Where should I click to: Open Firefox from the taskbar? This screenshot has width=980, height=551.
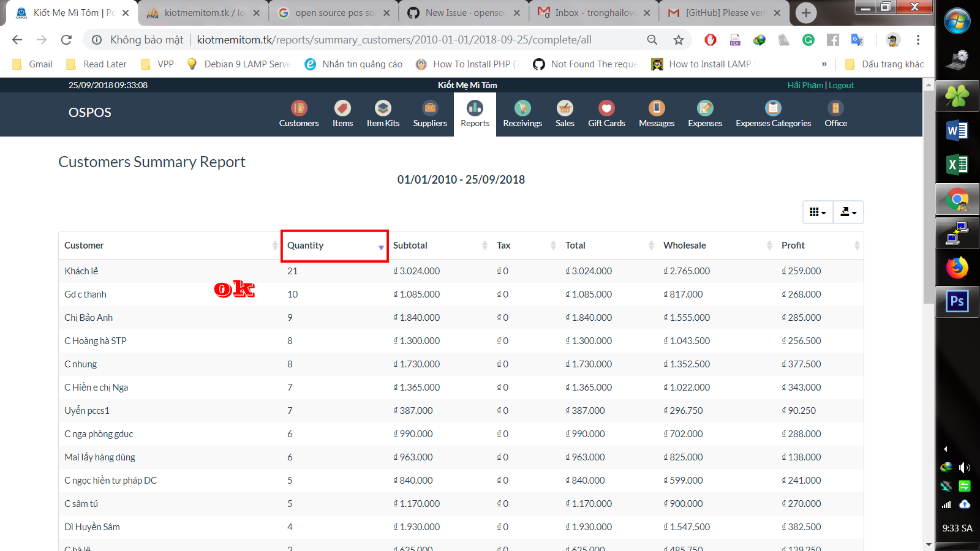point(957,268)
